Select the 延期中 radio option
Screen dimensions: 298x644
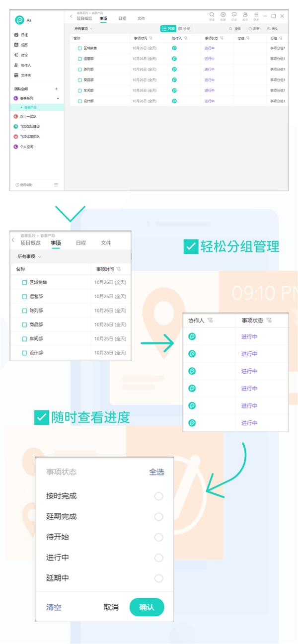(x=158, y=578)
